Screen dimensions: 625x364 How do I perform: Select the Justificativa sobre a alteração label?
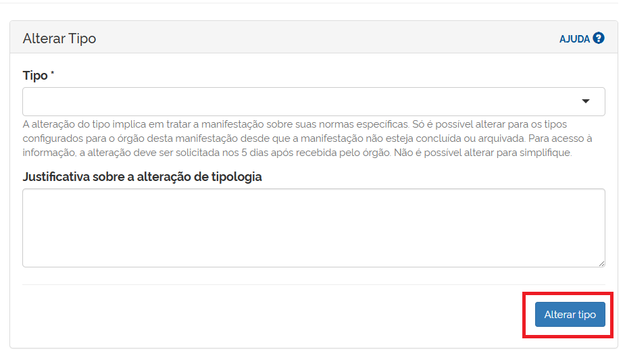[x=142, y=177]
